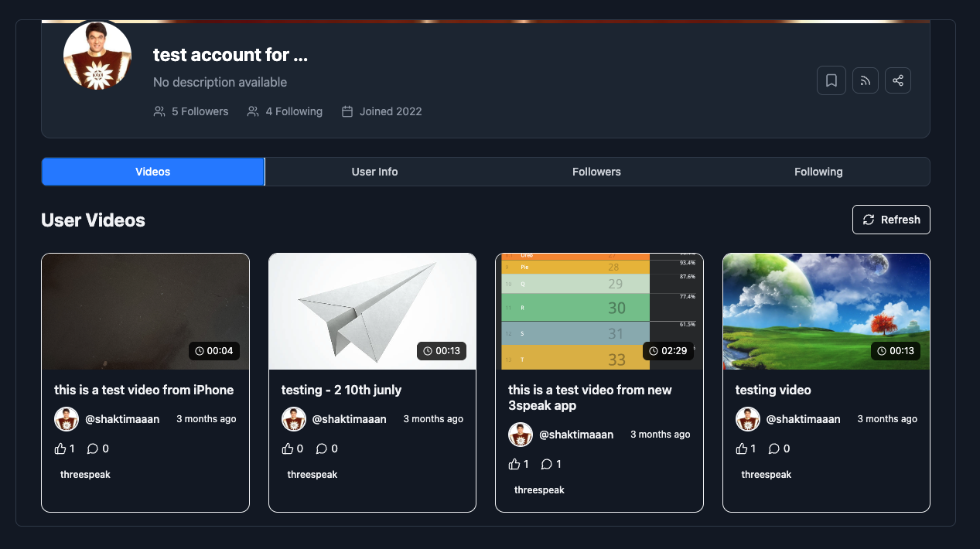
Task: Open @shaktimaaan's profile link
Action: click(124, 418)
